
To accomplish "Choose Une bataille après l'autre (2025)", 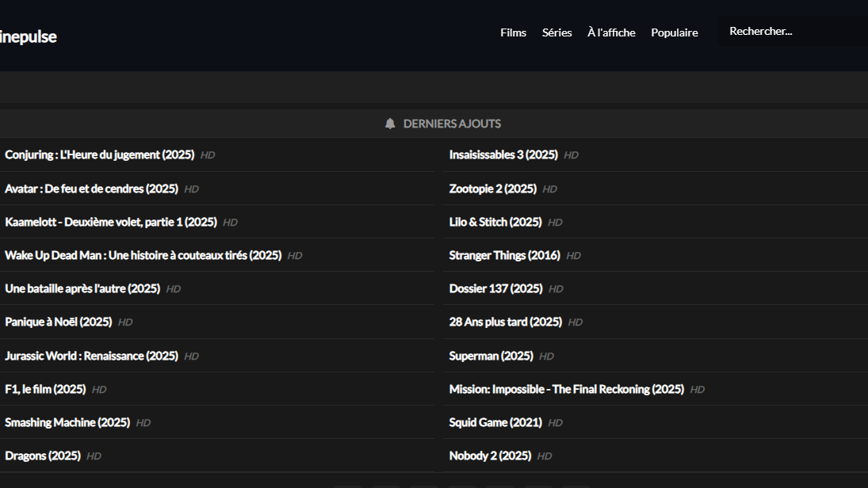I will pyautogui.click(x=82, y=289).
